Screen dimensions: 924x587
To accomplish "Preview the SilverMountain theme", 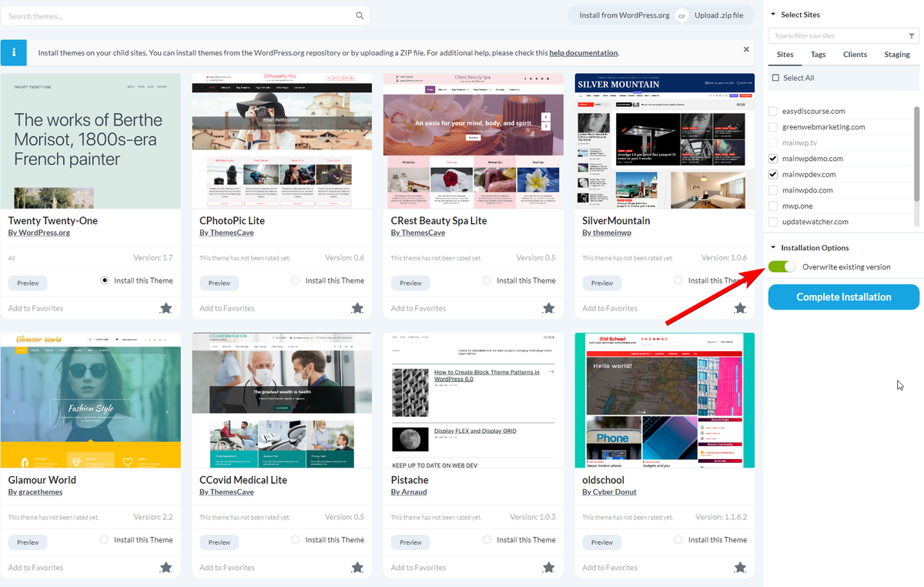I will [602, 283].
